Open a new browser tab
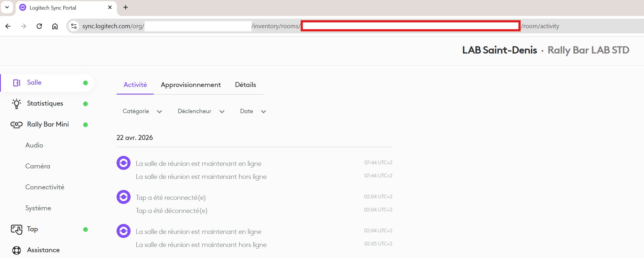Image resolution: width=644 pixels, height=258 pixels. pos(126,8)
